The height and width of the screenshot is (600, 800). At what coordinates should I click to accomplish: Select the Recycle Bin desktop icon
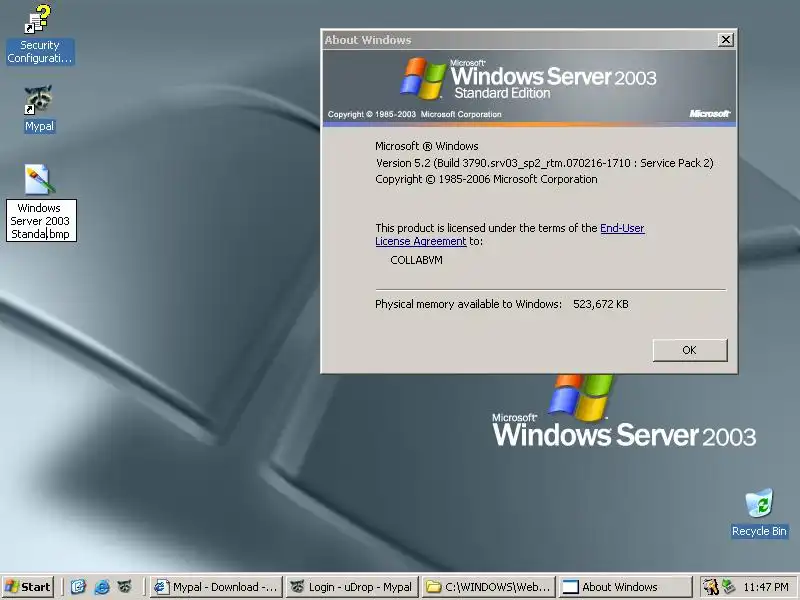click(759, 513)
